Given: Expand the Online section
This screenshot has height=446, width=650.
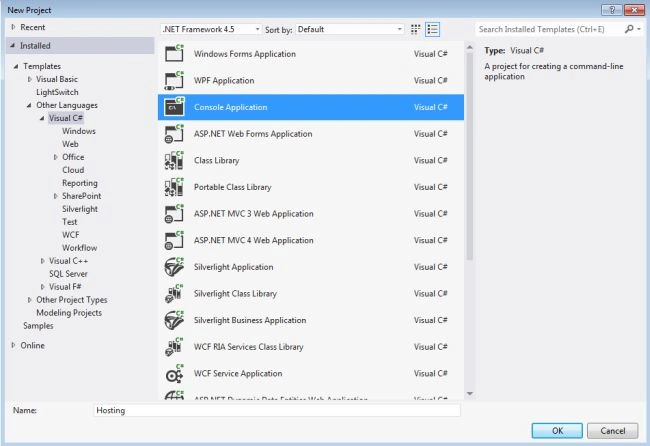Looking at the screenshot, I should [13, 345].
